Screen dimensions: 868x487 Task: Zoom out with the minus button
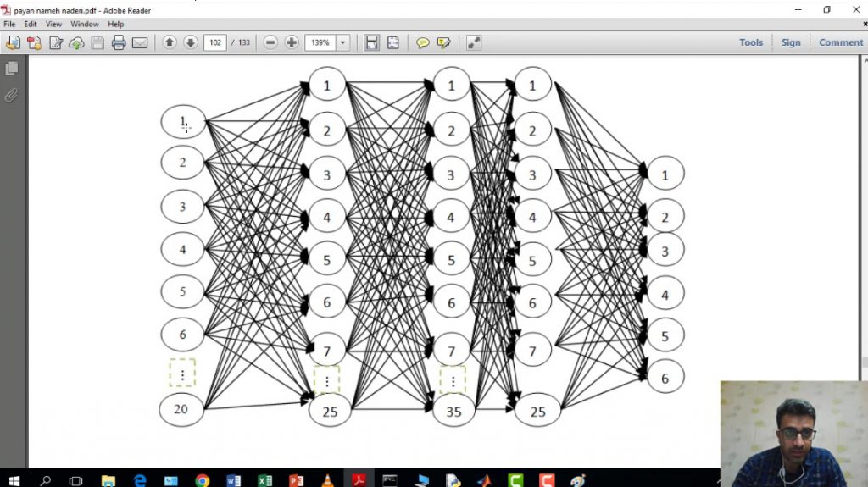270,42
